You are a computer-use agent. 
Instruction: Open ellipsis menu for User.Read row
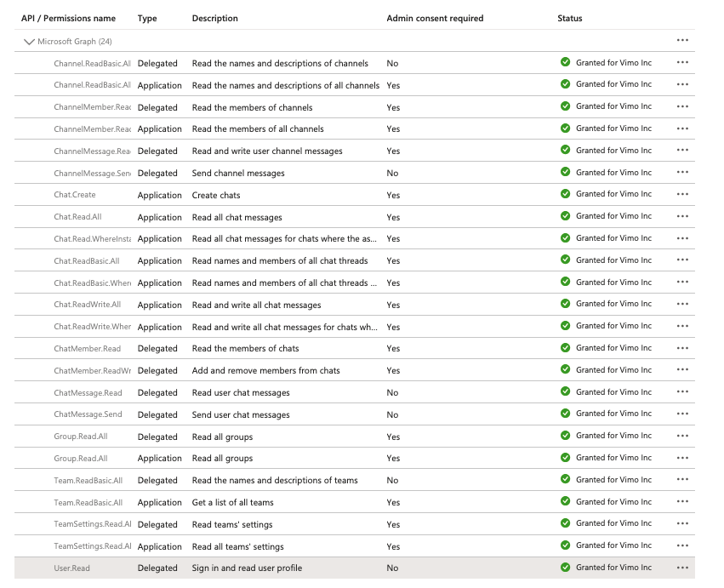pyautogui.click(x=682, y=568)
